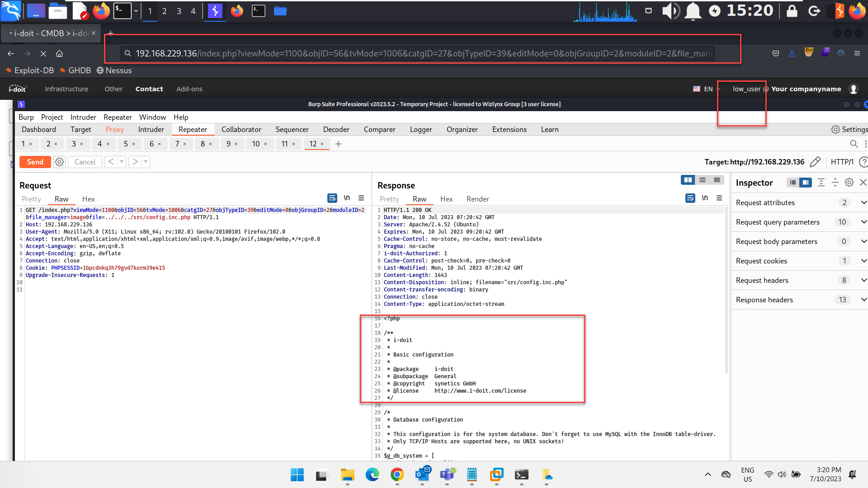Open the i-doit Infrastructure menu
This screenshot has height=488, width=868.
tap(66, 89)
